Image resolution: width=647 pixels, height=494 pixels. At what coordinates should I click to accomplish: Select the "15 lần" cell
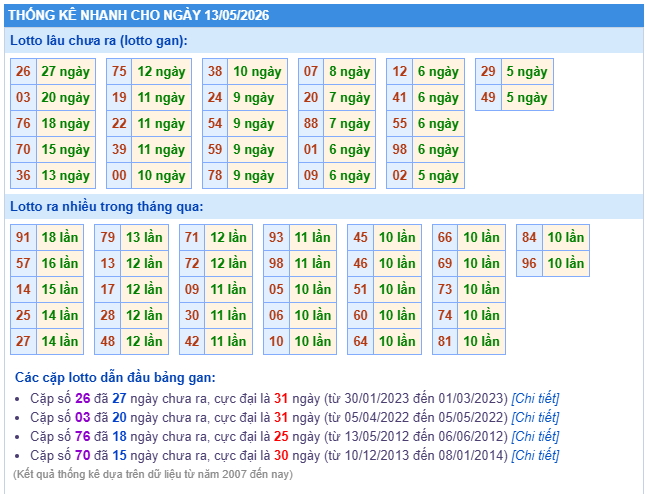tap(60, 289)
